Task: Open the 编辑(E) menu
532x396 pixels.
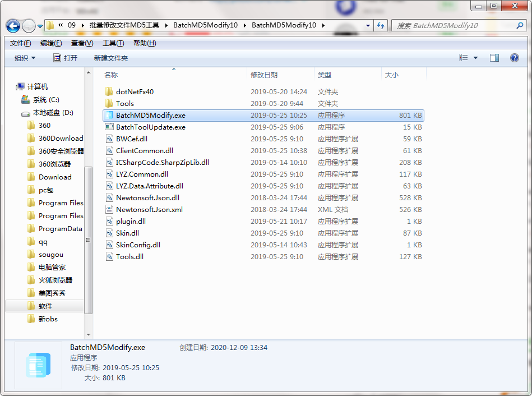Action: [x=51, y=43]
